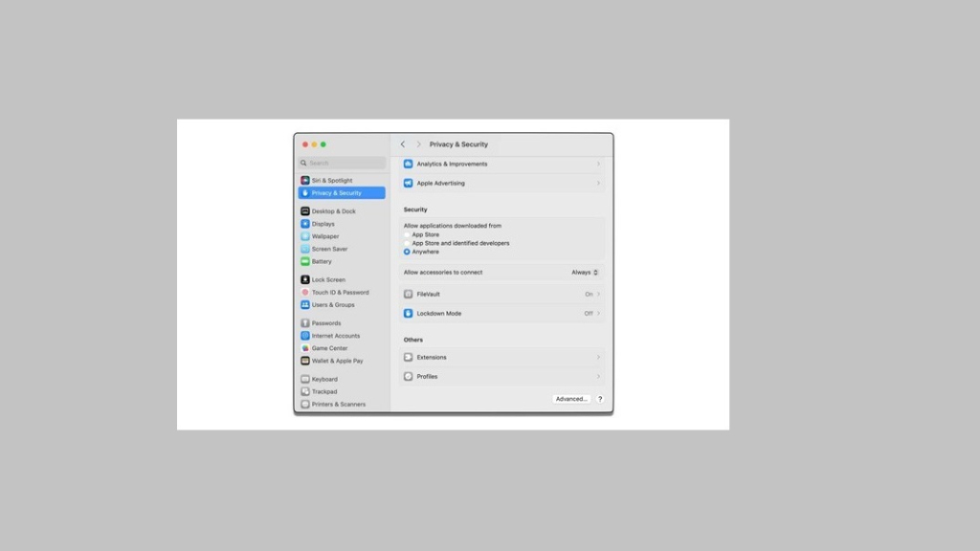
Task: Open FileVault via its chevron
Action: [x=598, y=294]
